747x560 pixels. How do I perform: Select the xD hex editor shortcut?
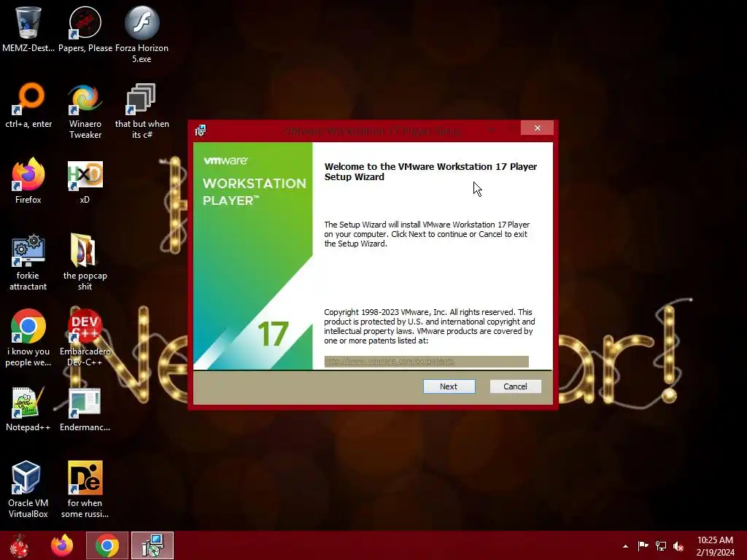coord(85,181)
